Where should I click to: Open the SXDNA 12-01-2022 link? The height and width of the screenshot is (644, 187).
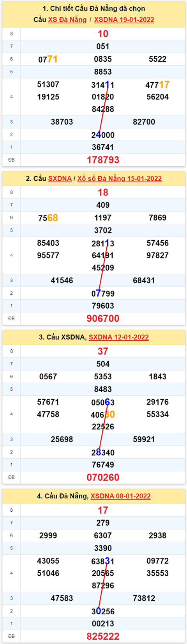coord(118,337)
